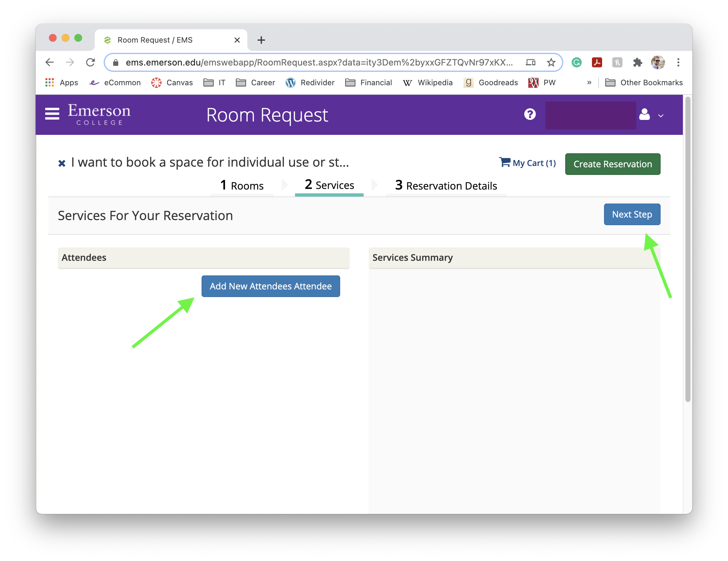This screenshot has width=728, height=561.
Task: Open the Other Bookmarks folder
Action: [644, 82]
